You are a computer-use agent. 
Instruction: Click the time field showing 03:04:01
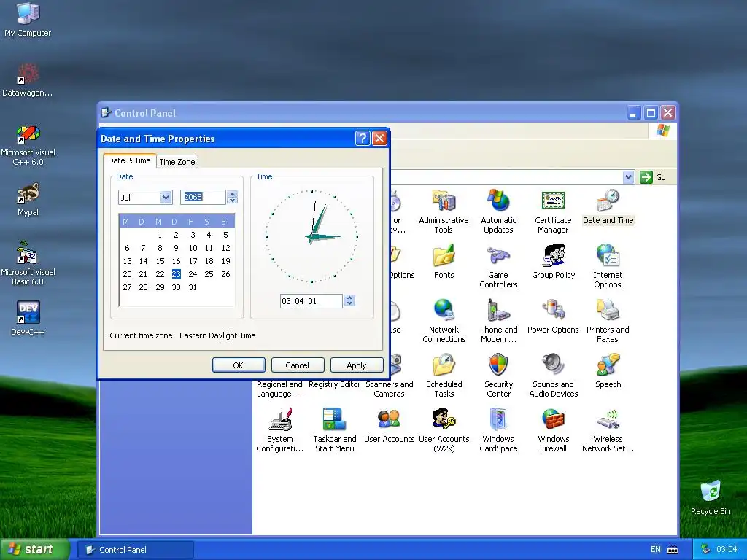(x=311, y=301)
